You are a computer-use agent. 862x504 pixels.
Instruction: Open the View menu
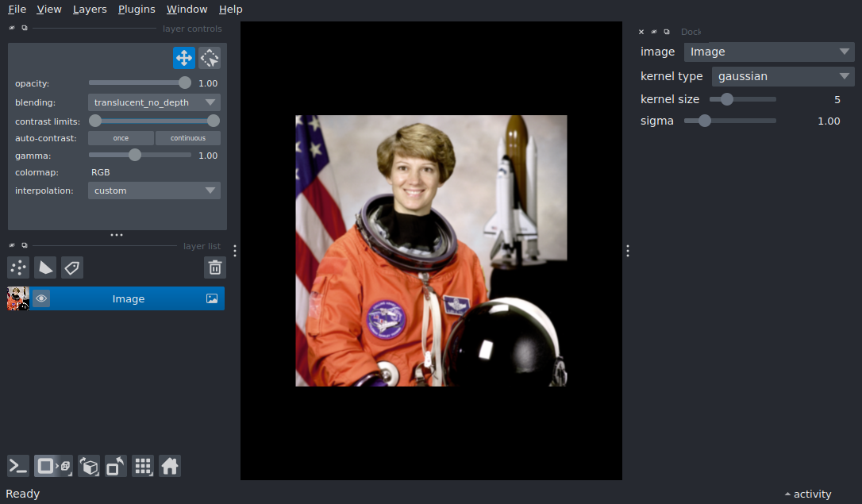tap(49, 10)
